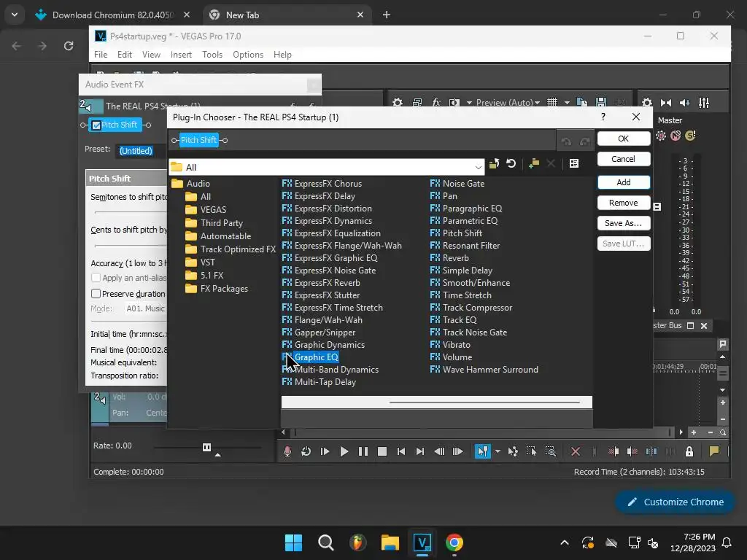
Task: Open the Tools menu
Action: click(212, 55)
